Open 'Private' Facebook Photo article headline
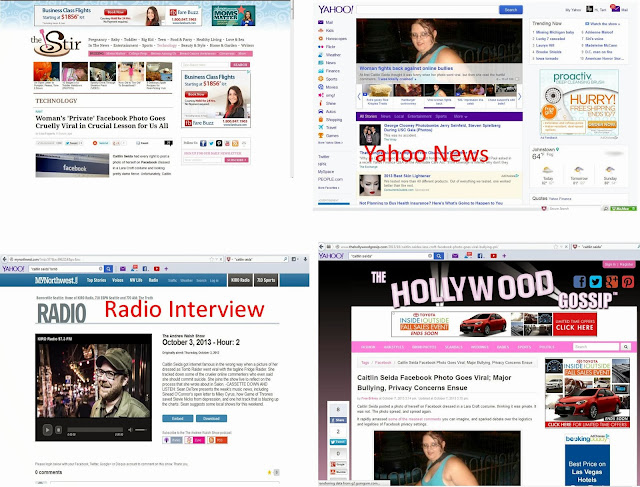640x487 pixels. [x=102, y=122]
